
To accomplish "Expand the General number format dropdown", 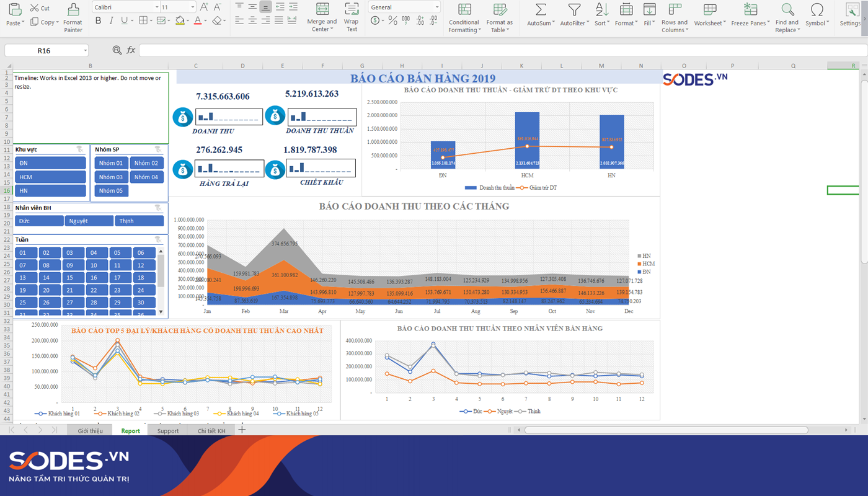I will point(436,7).
